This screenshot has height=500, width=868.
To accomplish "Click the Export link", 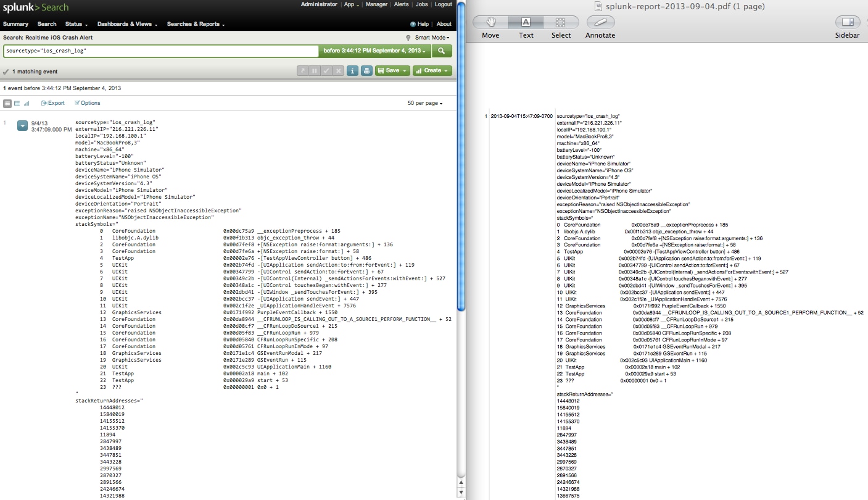I will pyautogui.click(x=53, y=103).
